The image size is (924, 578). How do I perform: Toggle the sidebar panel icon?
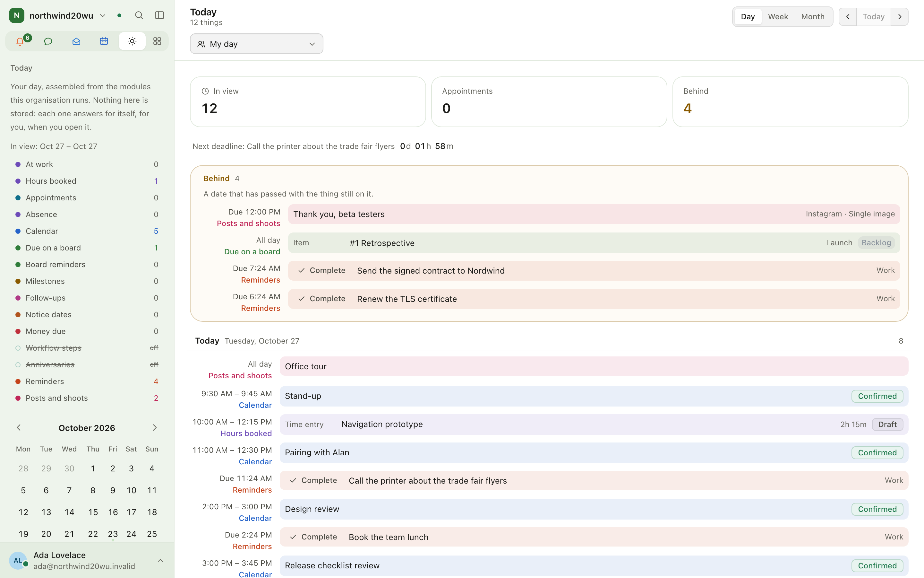coord(159,15)
